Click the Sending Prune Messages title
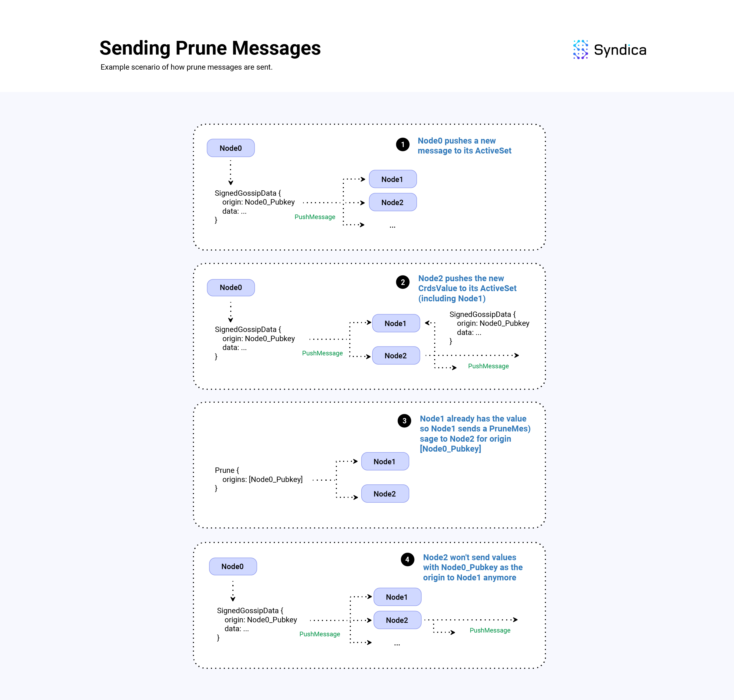 (x=210, y=48)
